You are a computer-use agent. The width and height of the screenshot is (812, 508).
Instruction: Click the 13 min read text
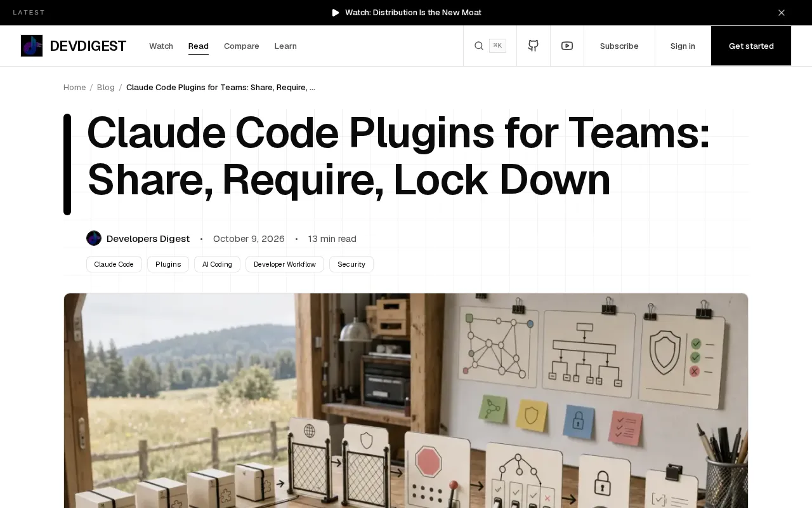tap(332, 239)
